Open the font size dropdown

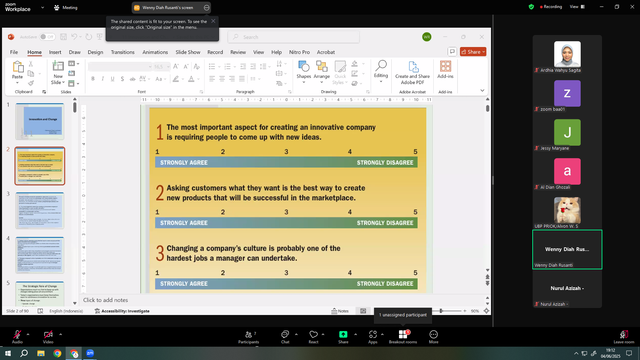point(168,67)
